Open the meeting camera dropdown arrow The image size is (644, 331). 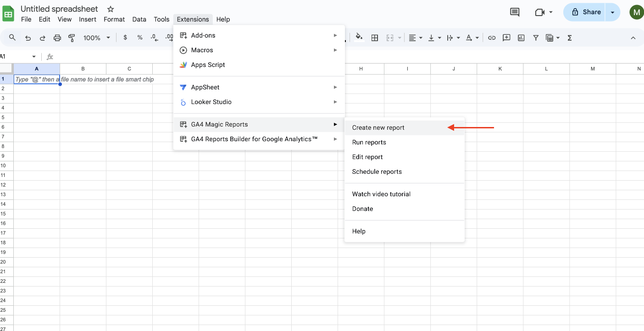[x=551, y=12]
